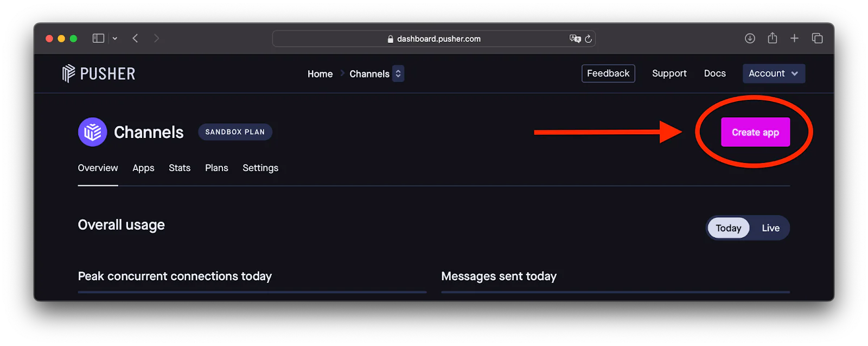Viewport: 868px width, 346px height.
Task: Open the sidebar options chevron
Action: [115, 39]
